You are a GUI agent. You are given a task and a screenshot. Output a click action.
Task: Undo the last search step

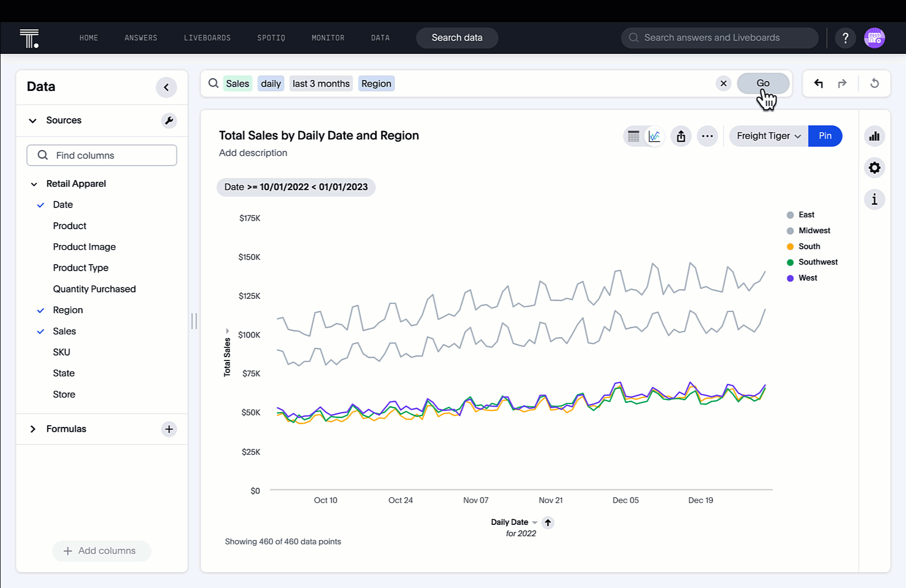818,83
